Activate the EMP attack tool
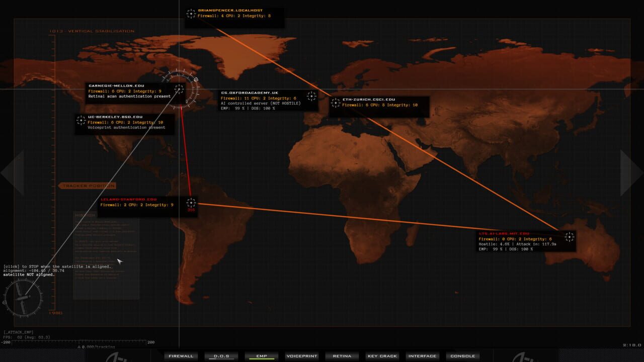Screen dimensions: 644x362 click(x=262, y=356)
